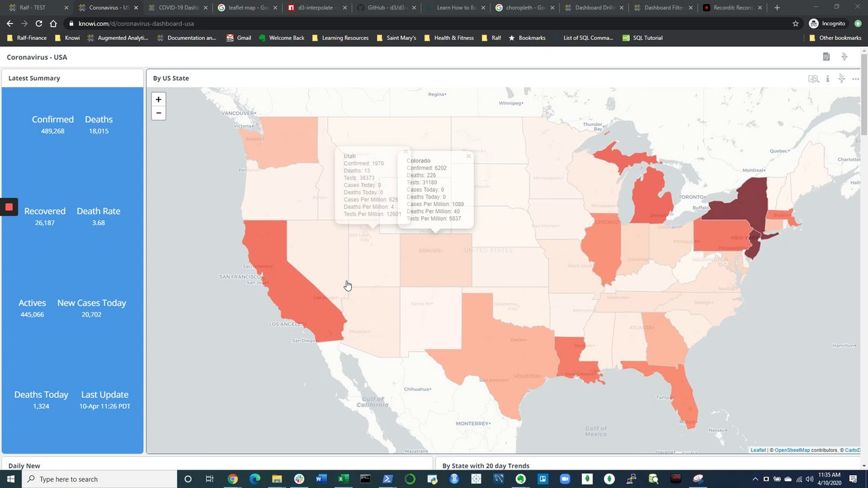Expand the Other bookmarks folder
Screen dimensions: 868x488
coord(835,38)
